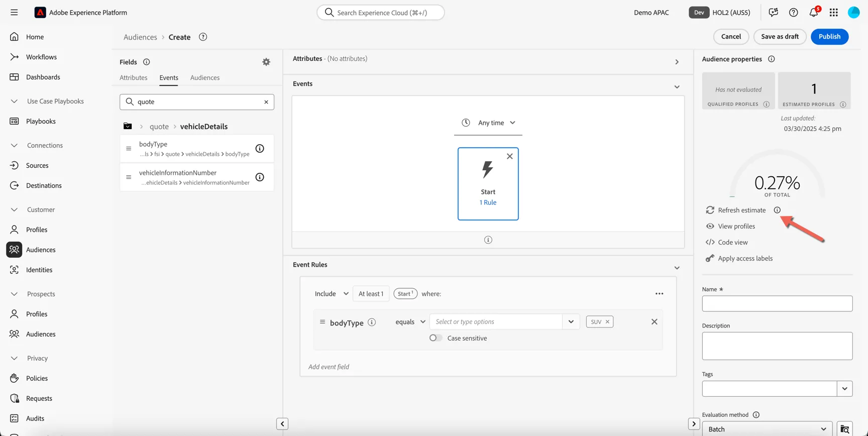Screen dimensions: 868x436
Task: Open the hamburger navigation menu
Action: coord(14,13)
